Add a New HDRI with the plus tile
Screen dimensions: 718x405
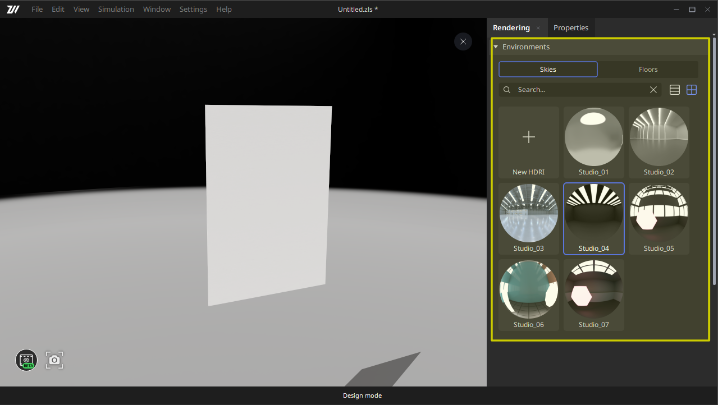529,137
